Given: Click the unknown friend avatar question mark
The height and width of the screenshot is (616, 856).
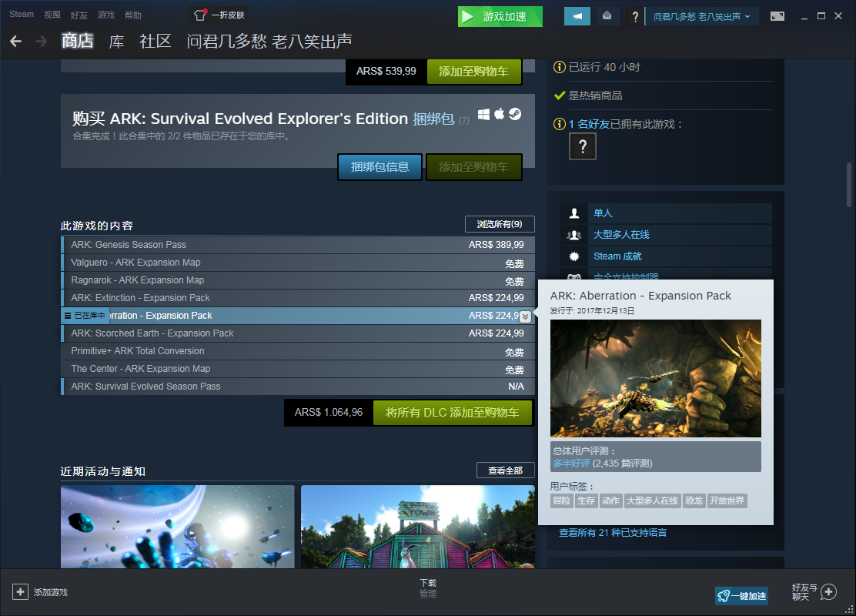Looking at the screenshot, I should pyautogui.click(x=583, y=146).
